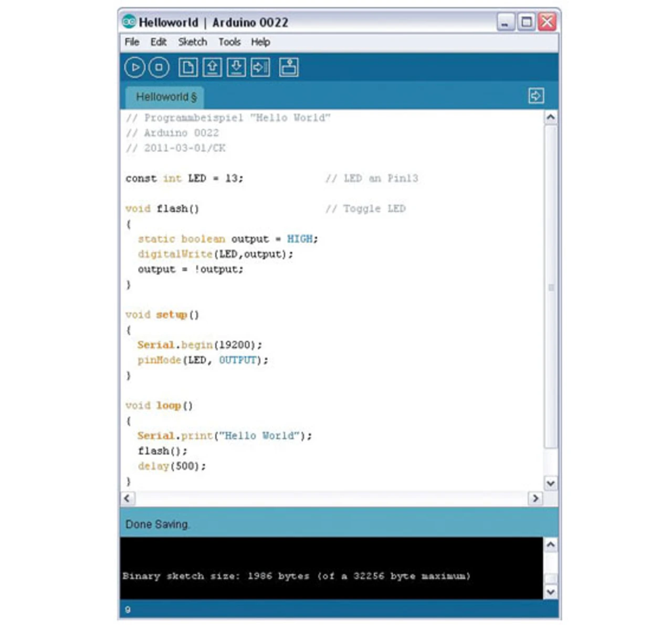Open the Sketch menu
The height and width of the screenshot is (625, 672).
pyautogui.click(x=192, y=42)
